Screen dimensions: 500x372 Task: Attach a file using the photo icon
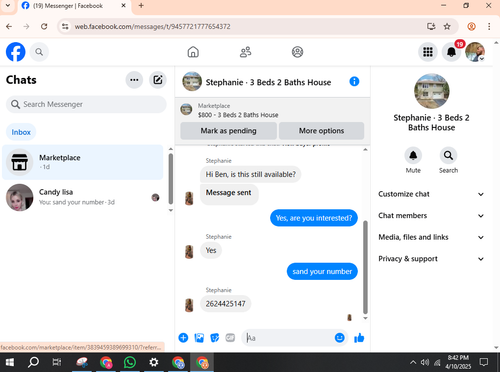[199, 338]
